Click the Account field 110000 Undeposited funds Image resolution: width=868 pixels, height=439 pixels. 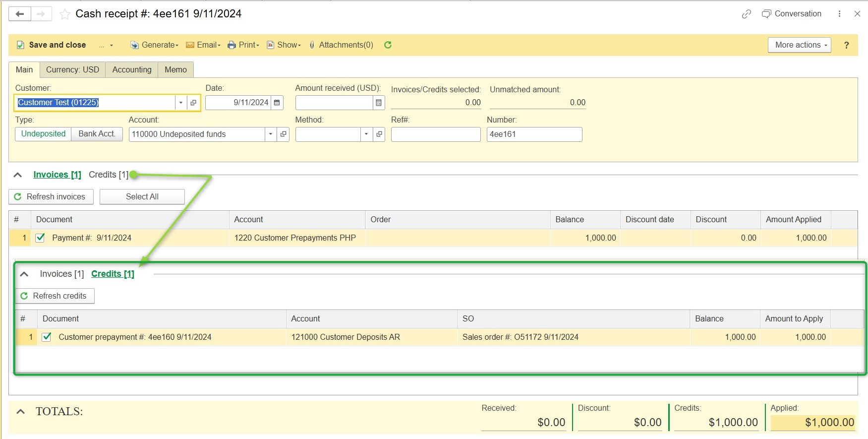coord(197,134)
